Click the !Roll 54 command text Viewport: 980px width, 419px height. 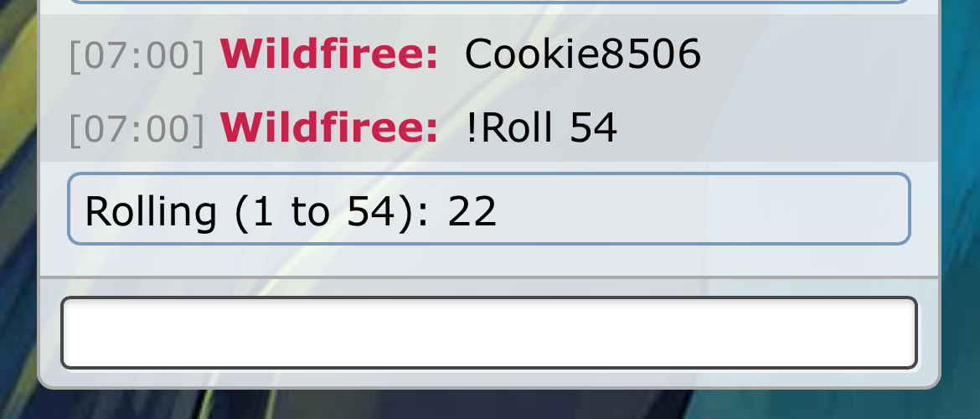click(542, 127)
